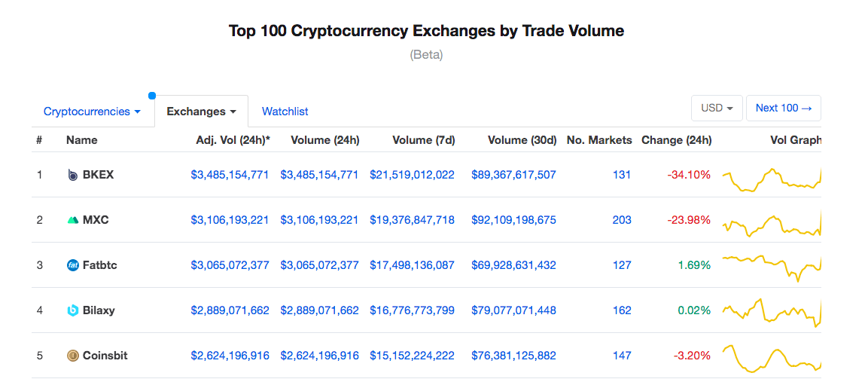868x379 pixels.
Task: Expand the Exchanges dropdown tab
Action: pyautogui.click(x=201, y=112)
